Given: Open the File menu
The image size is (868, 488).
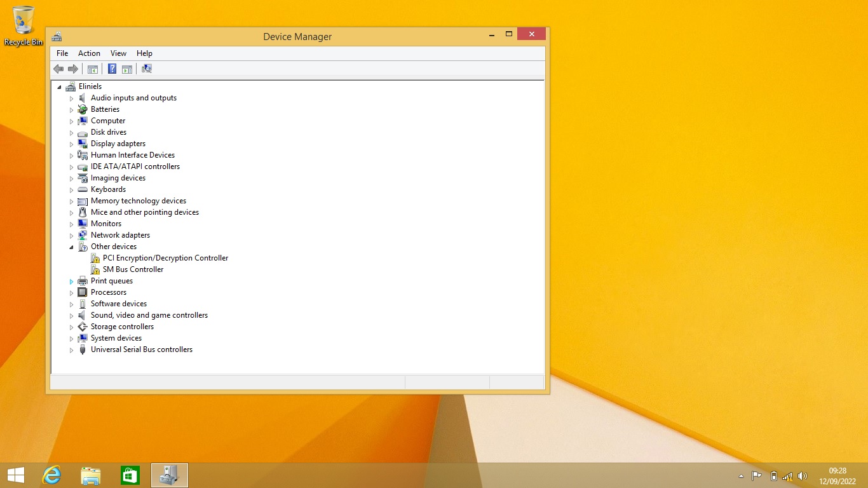Looking at the screenshot, I should coord(62,53).
